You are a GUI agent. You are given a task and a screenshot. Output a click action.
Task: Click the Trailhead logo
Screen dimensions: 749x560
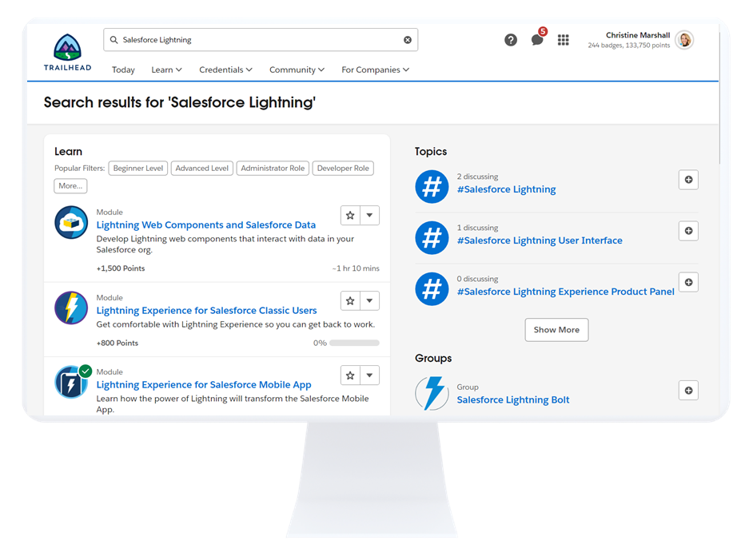[x=67, y=53]
